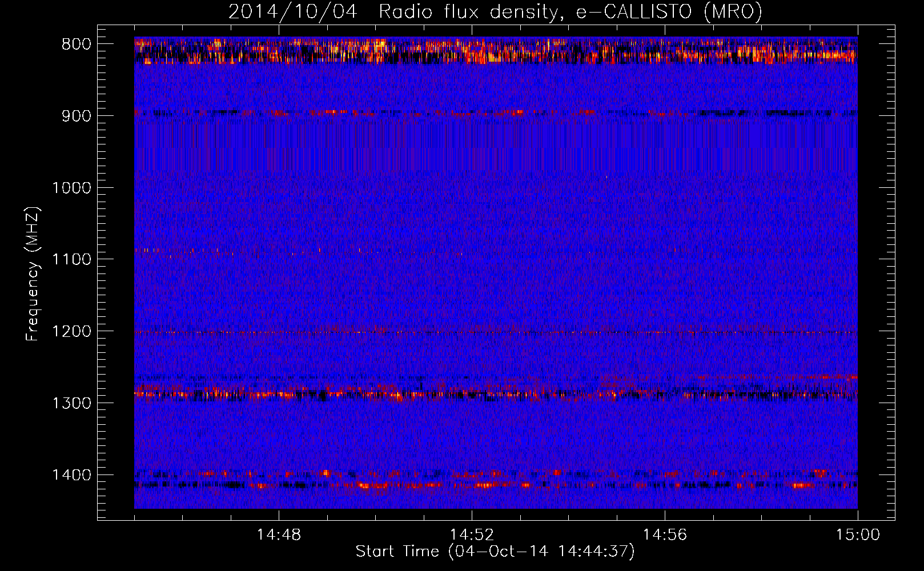924x571 pixels.
Task: Click the 800 frequency axis label
Action: pyautogui.click(x=76, y=45)
